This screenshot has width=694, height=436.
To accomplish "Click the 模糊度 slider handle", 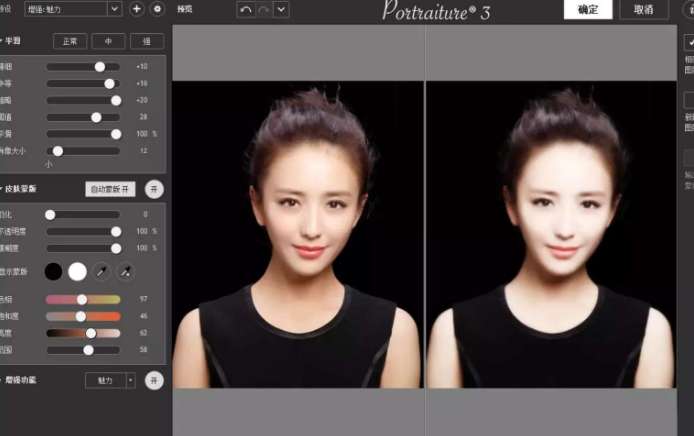I will (x=116, y=248).
